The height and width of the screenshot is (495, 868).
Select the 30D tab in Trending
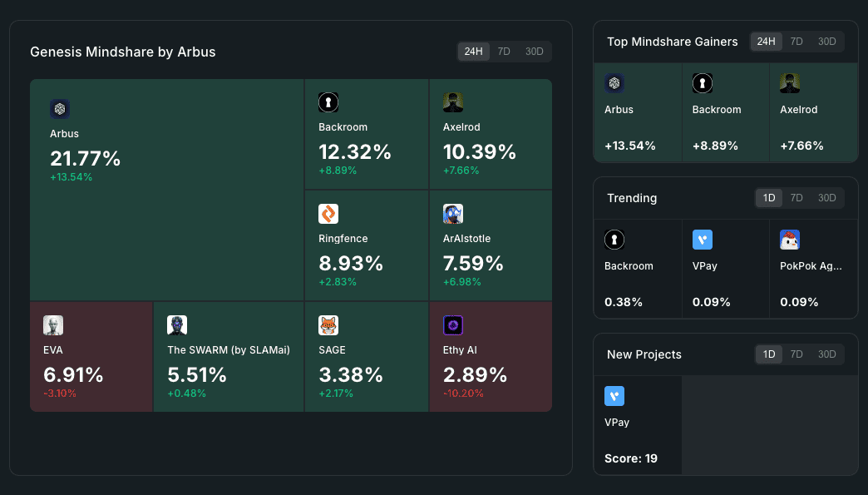tap(826, 198)
